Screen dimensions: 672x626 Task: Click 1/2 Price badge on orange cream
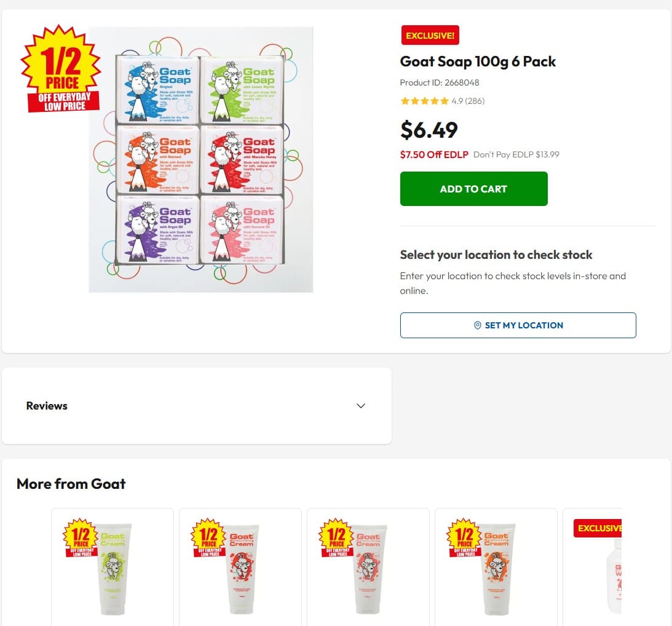[x=465, y=538]
